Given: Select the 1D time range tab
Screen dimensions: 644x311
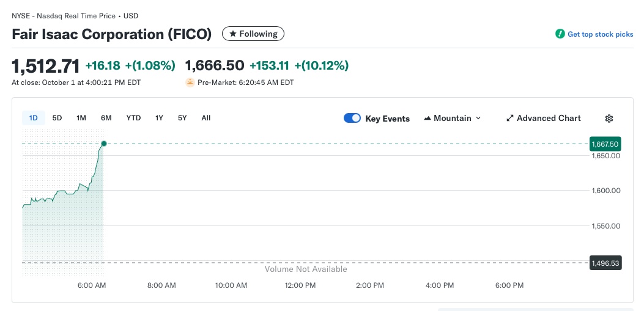Looking at the screenshot, I should (x=34, y=118).
